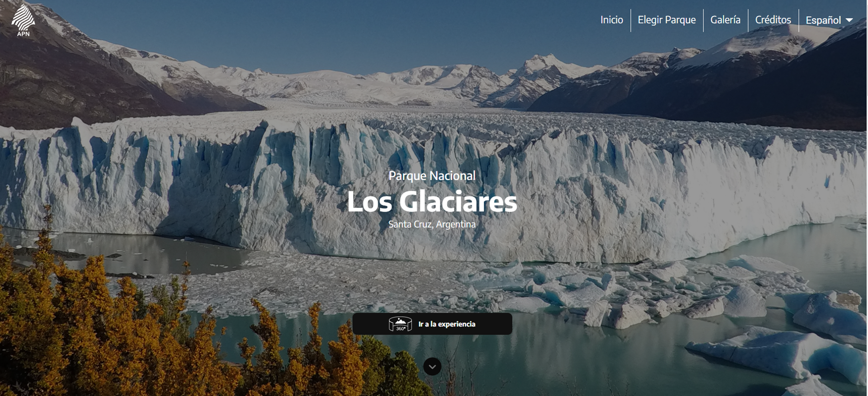Click the Santa Cruz, Argentina caption
This screenshot has height=396, width=868.
432,224
